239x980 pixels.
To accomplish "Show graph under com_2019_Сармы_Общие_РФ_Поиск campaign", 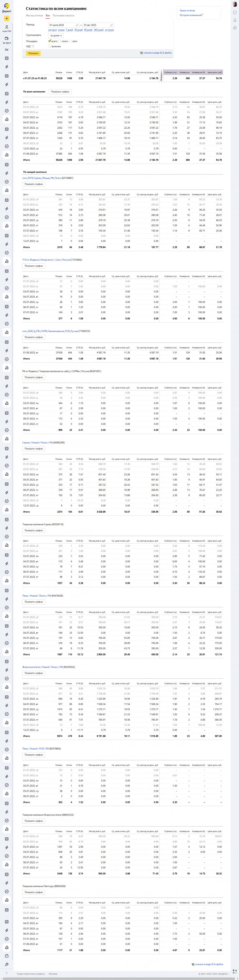I will click(34, 184).
